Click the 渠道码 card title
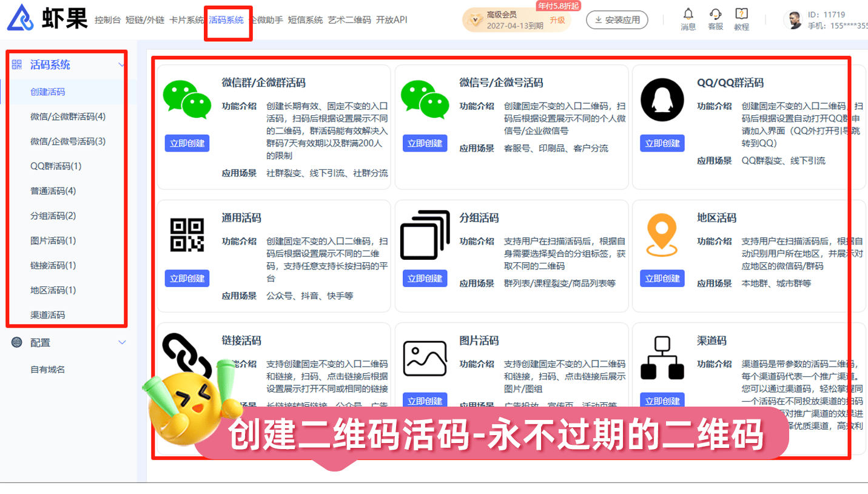Viewport: 868px width, 494px height. (x=712, y=340)
